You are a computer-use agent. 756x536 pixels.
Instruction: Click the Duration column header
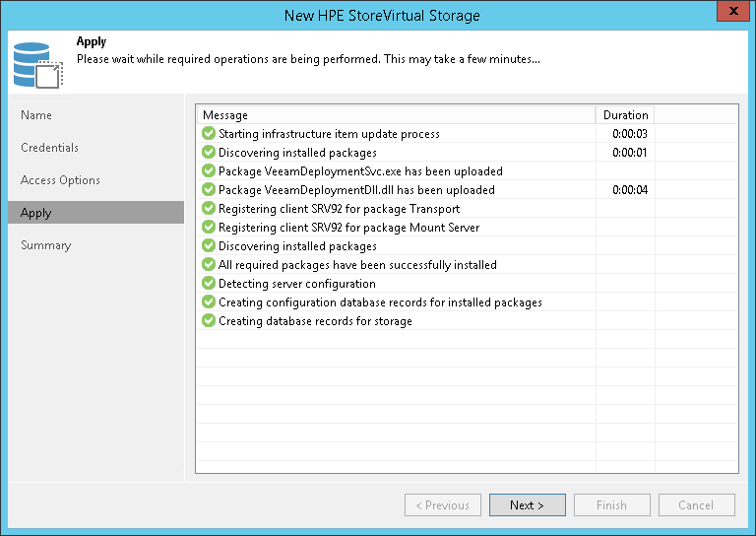pyautogui.click(x=625, y=115)
